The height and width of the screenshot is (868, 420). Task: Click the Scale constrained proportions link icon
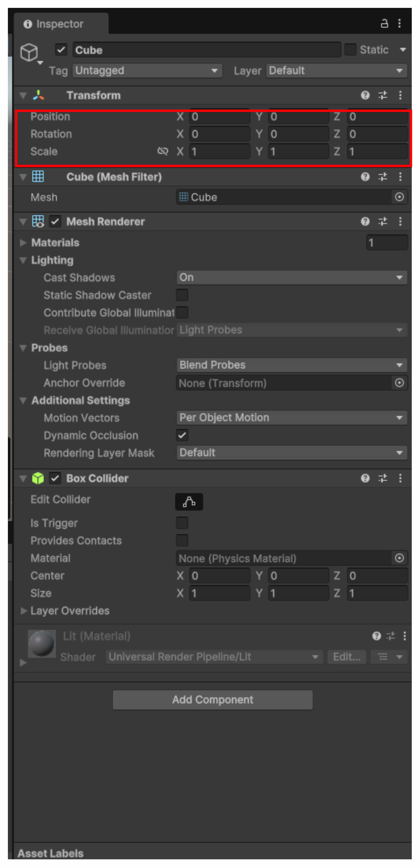pyautogui.click(x=163, y=151)
